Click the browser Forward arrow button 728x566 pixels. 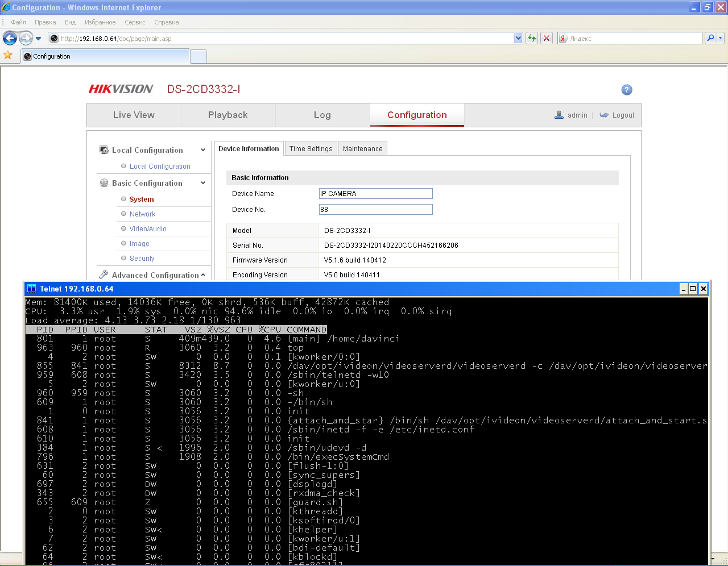tap(26, 38)
